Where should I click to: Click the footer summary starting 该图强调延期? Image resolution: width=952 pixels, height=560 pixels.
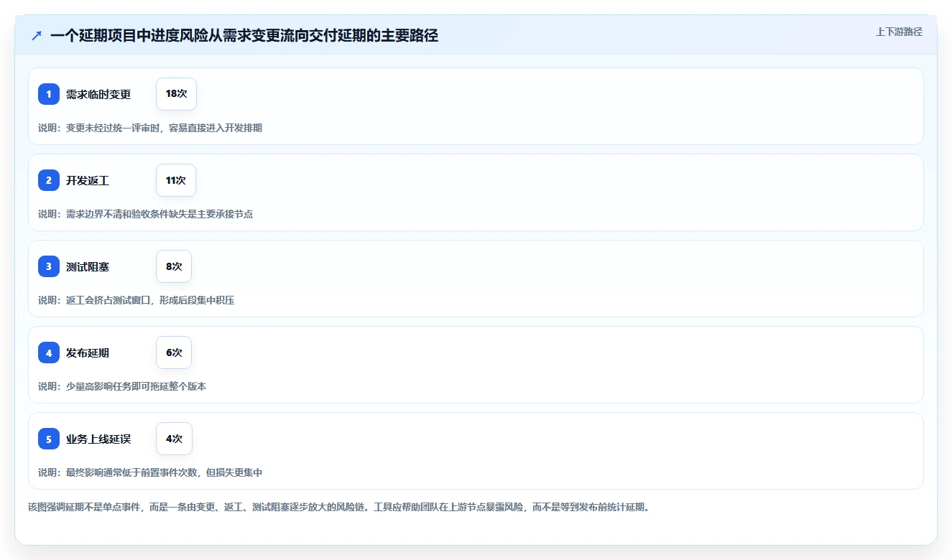coord(338,507)
